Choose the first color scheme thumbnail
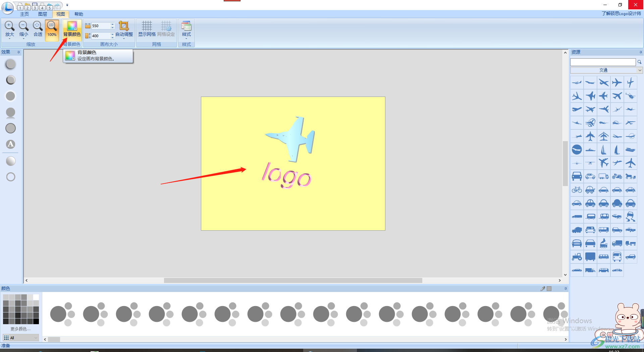 [x=62, y=314]
